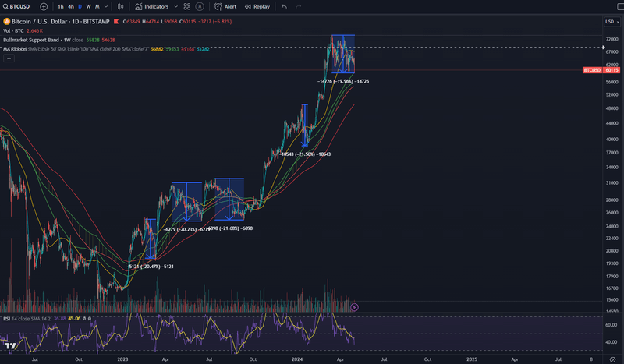
Task: Start bar Replay mode
Action: [x=257, y=6]
